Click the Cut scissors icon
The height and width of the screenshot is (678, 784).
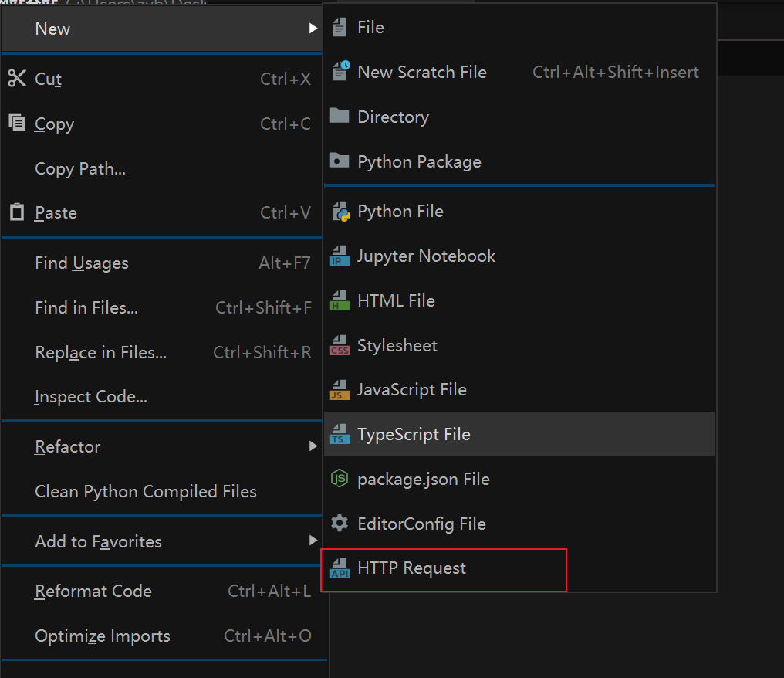[x=17, y=78]
